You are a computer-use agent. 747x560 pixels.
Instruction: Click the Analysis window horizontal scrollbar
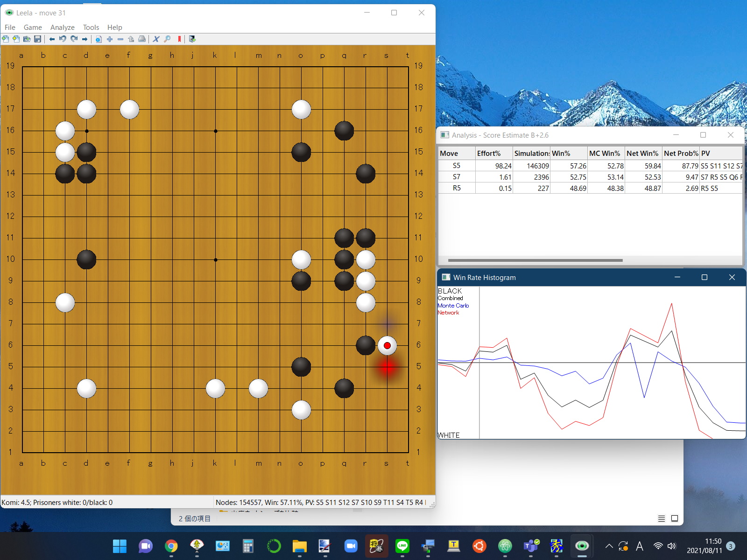coord(535,260)
